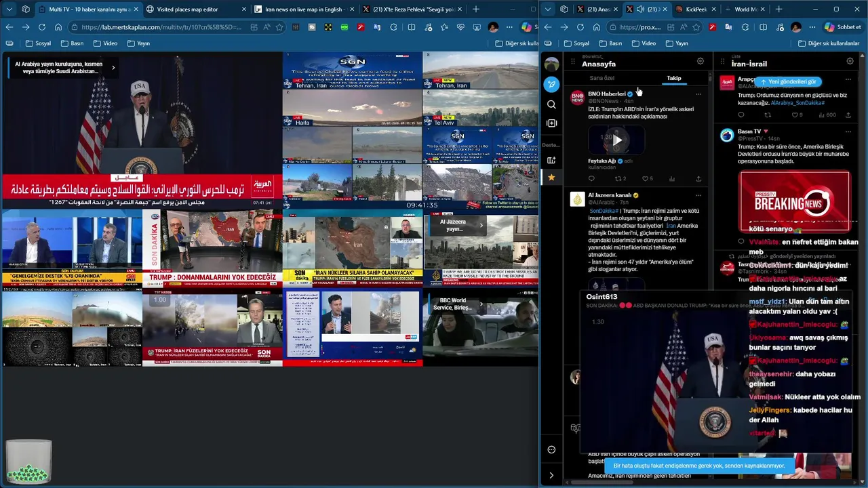
Task: Open split screen icon in left browser
Action: click(x=412, y=27)
